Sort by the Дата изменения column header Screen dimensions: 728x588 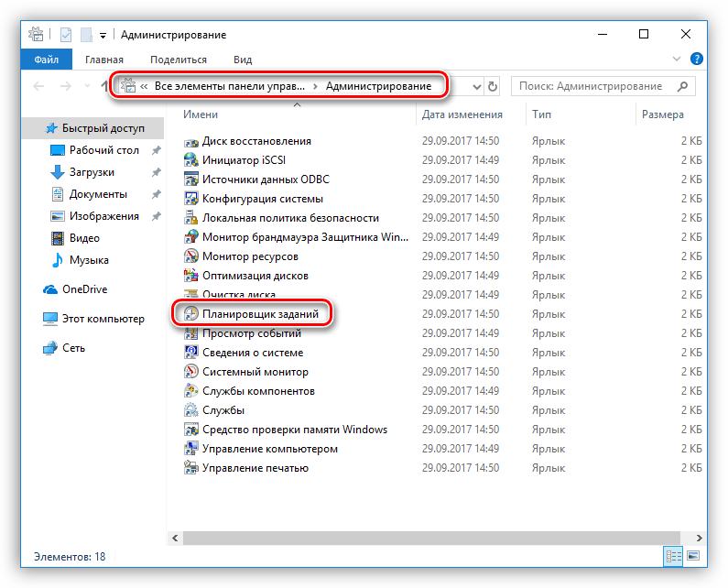(462, 114)
